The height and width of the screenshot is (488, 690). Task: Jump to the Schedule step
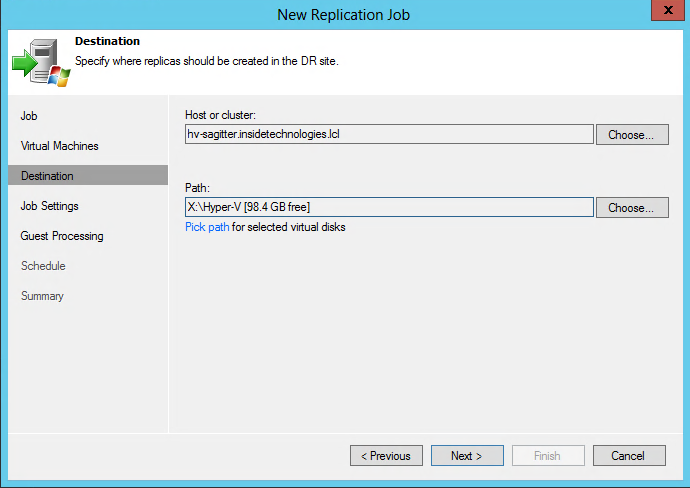[x=43, y=266]
